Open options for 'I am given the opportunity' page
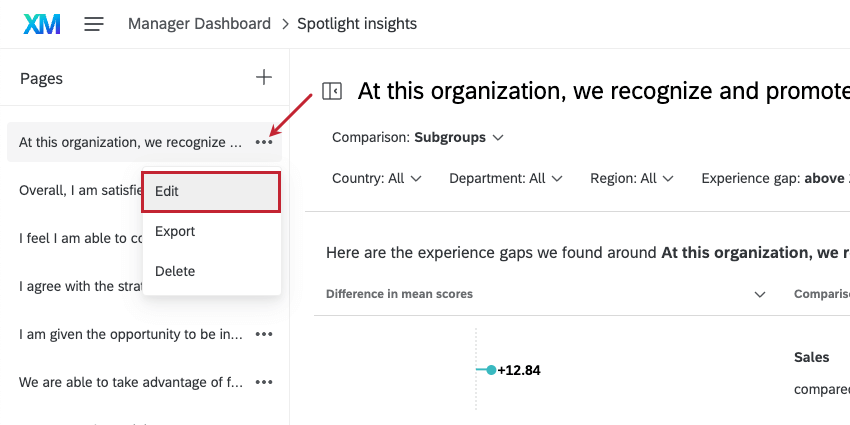Viewport: 850px width, 425px height. [264, 334]
